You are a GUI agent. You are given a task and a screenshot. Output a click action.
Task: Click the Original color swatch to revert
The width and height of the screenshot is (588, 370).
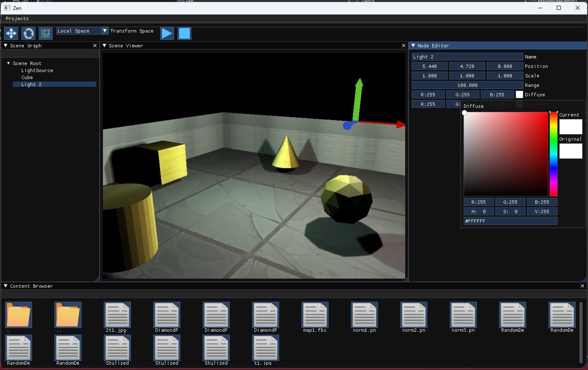[x=571, y=151]
